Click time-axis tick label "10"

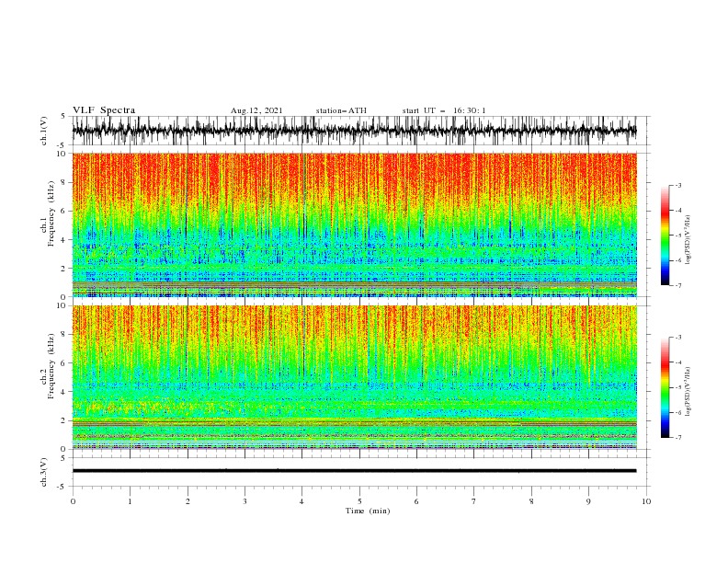(646, 501)
